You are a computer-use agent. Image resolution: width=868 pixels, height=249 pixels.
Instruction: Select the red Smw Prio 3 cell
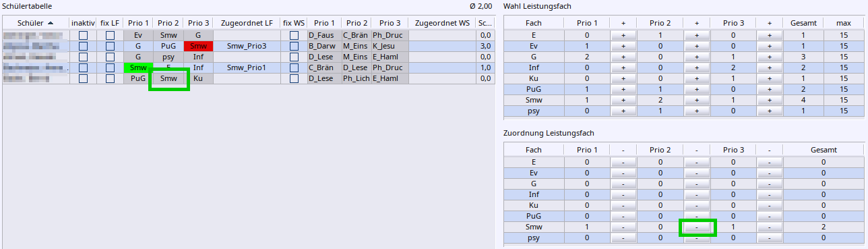tap(198, 46)
